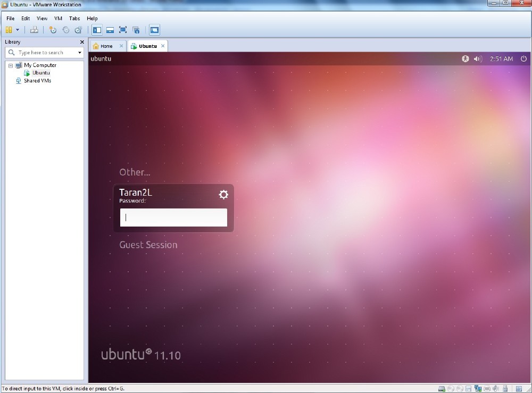Click the library search magnifier icon

(x=11, y=52)
